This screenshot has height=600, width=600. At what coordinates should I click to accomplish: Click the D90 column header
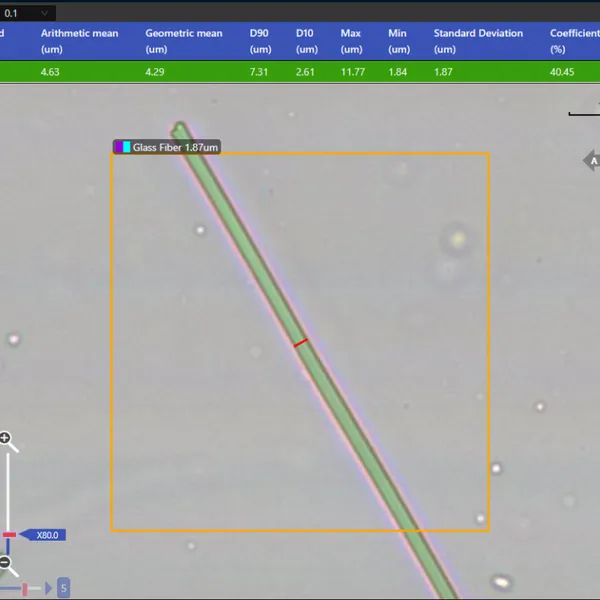261,41
